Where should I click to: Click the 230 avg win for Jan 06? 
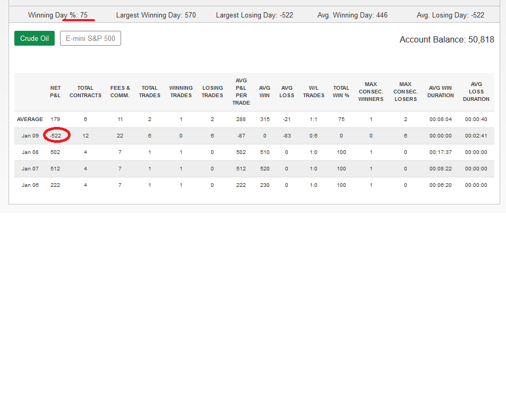tap(264, 185)
